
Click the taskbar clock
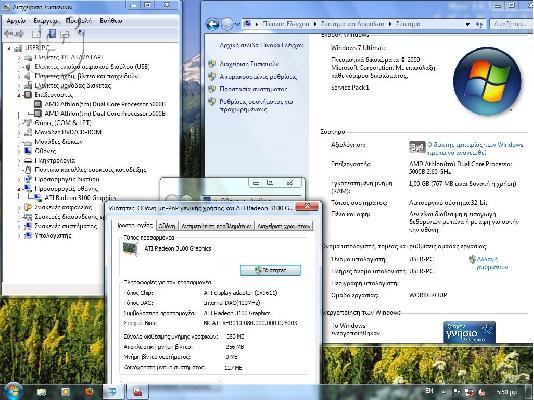click(x=507, y=393)
